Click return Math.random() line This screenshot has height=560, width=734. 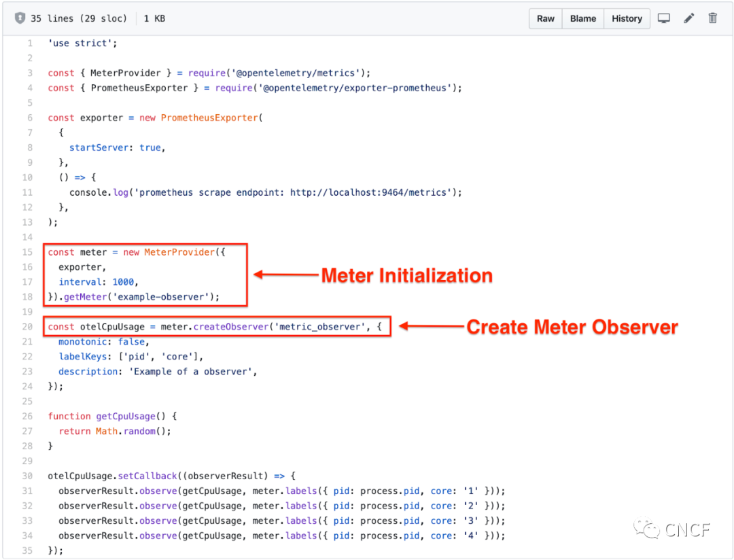click(115, 432)
